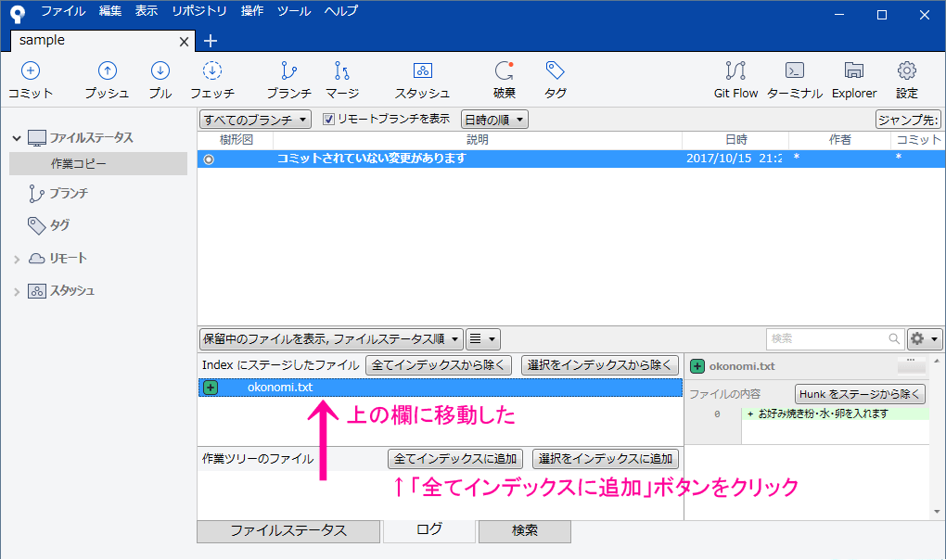Click the diff panel scrollbar down arrow
946x560 pixels.
(x=937, y=512)
